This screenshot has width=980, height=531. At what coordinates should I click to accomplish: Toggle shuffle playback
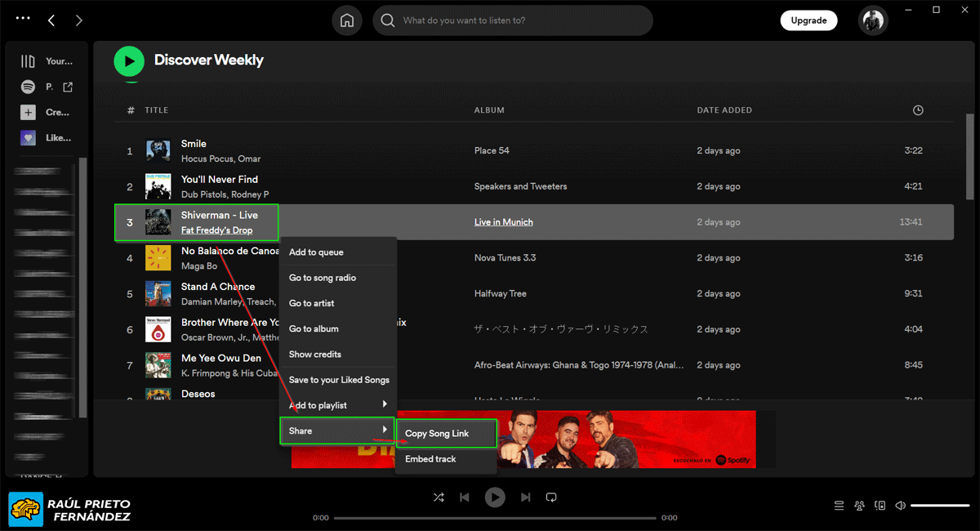click(439, 497)
